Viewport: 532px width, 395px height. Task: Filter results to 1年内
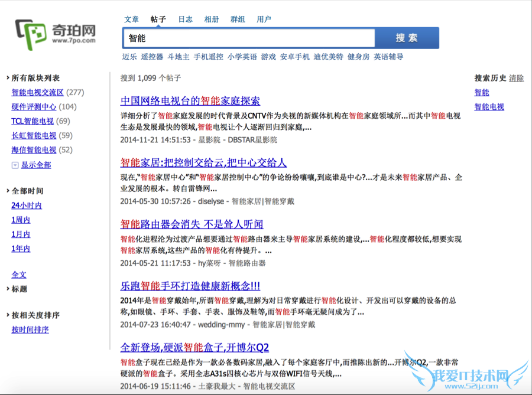[21, 249]
